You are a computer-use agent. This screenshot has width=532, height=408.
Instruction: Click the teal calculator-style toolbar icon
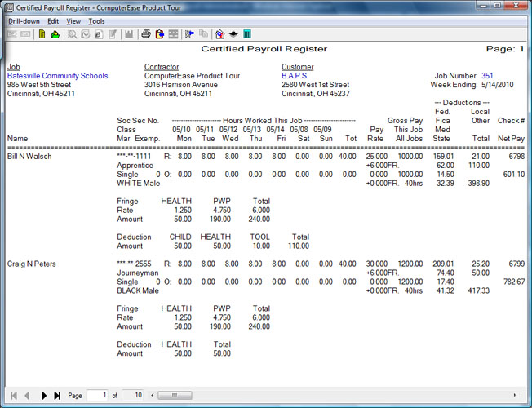point(246,34)
